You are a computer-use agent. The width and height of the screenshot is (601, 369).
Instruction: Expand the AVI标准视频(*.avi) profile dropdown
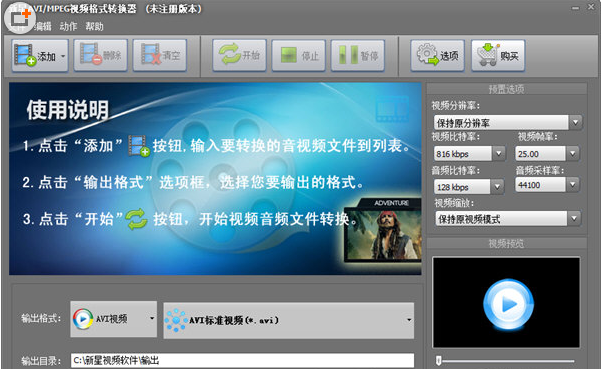(x=289, y=320)
